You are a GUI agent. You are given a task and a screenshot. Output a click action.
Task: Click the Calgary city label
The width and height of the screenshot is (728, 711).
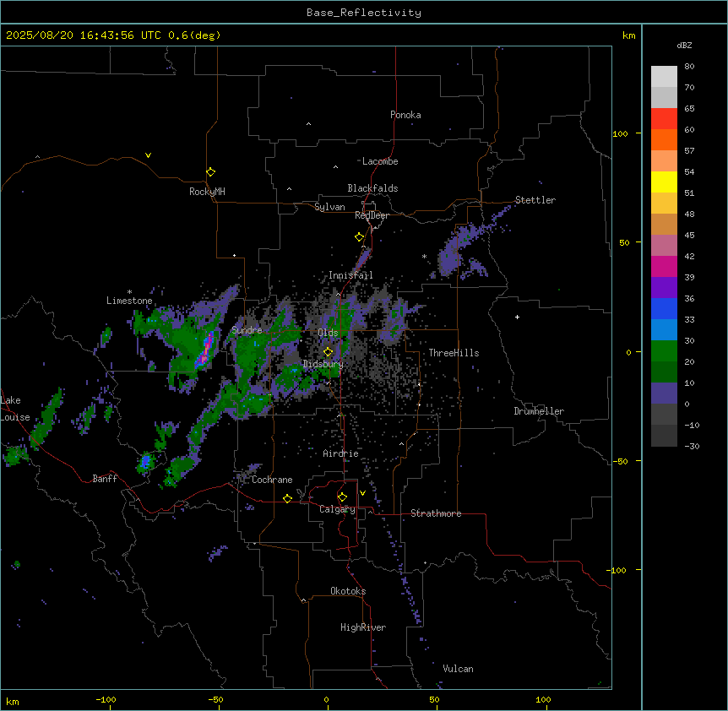click(x=337, y=509)
